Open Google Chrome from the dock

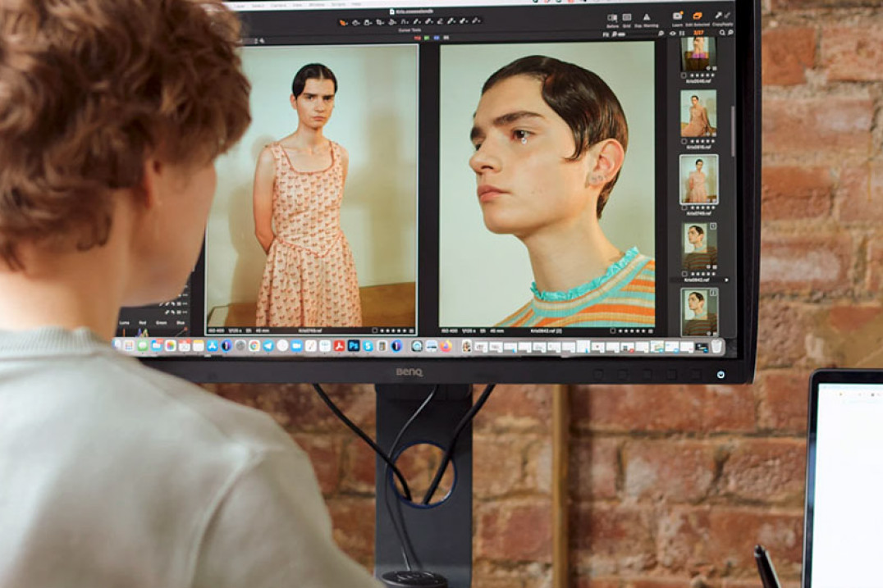(x=254, y=346)
